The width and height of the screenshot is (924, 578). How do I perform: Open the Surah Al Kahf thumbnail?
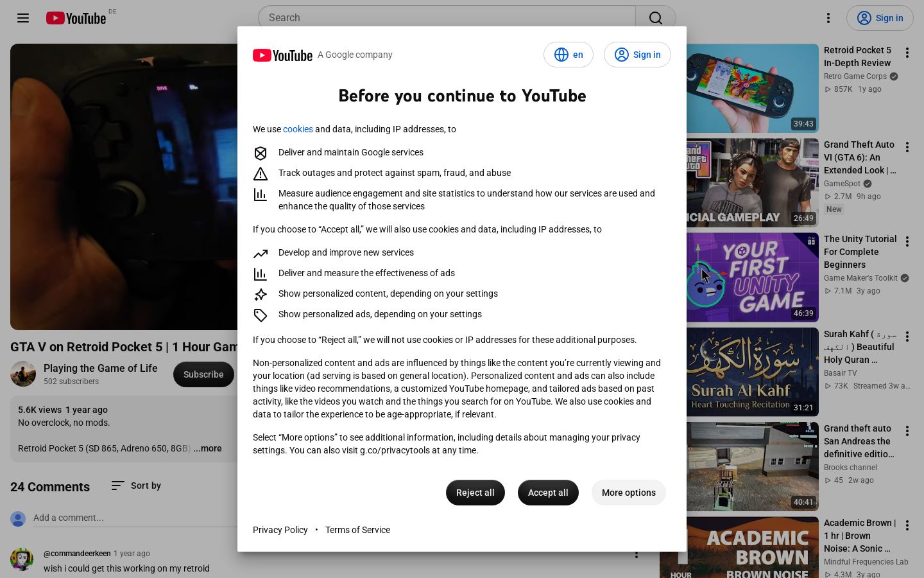coord(753,371)
